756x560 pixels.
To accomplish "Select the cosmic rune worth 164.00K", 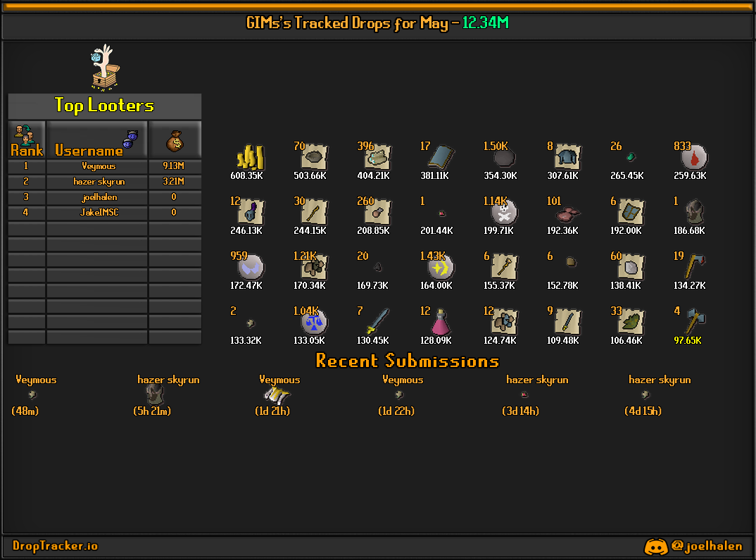I will pos(441,268).
